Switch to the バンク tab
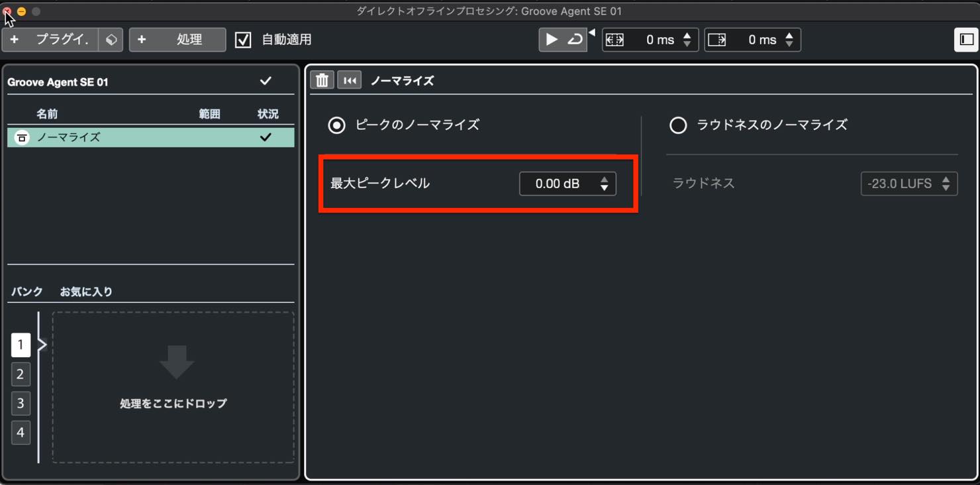Viewport: 980px width, 485px height. tap(27, 292)
